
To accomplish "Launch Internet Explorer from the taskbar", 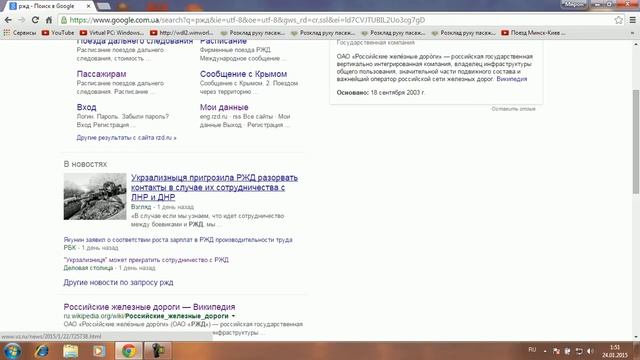I will point(42,351).
